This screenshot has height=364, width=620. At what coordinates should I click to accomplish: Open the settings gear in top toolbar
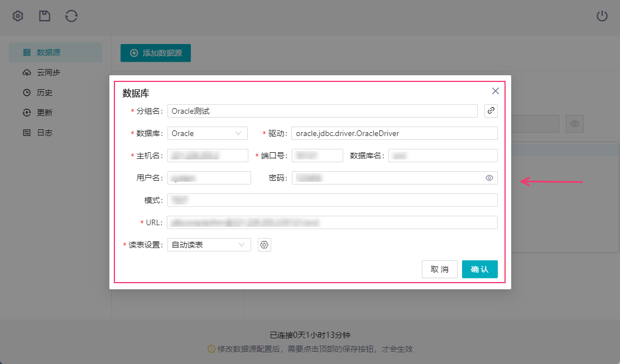point(18,16)
